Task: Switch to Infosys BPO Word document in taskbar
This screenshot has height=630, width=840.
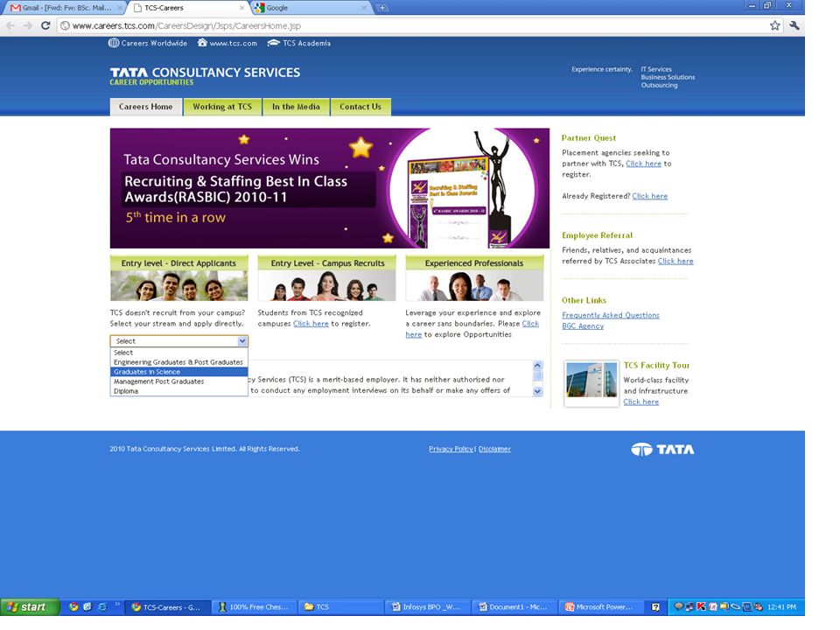Action: (428, 607)
